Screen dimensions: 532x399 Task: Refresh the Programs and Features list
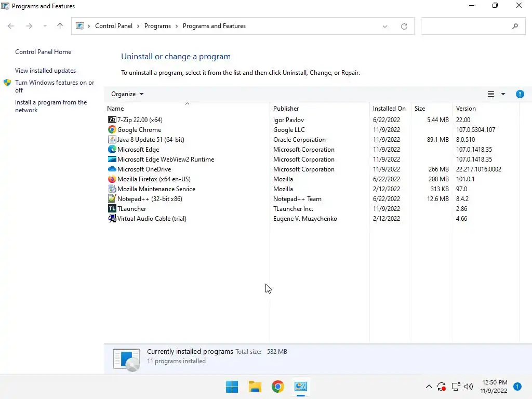[404, 26]
